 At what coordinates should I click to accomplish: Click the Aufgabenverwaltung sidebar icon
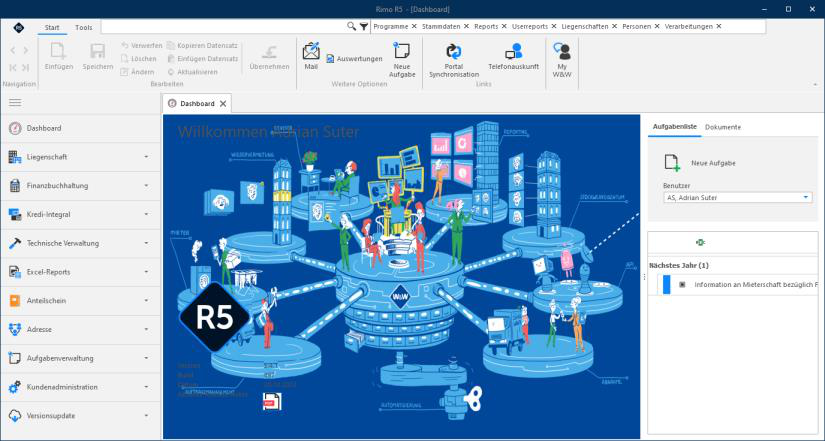coord(15,358)
